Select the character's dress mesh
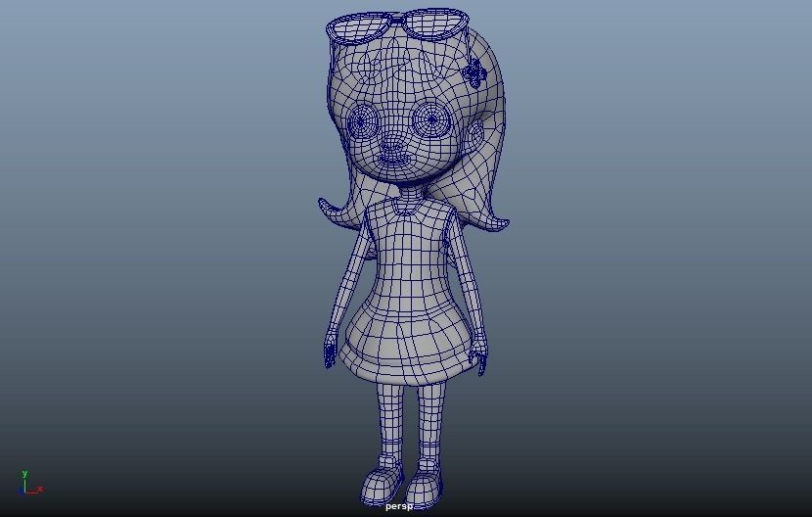 click(x=409, y=291)
